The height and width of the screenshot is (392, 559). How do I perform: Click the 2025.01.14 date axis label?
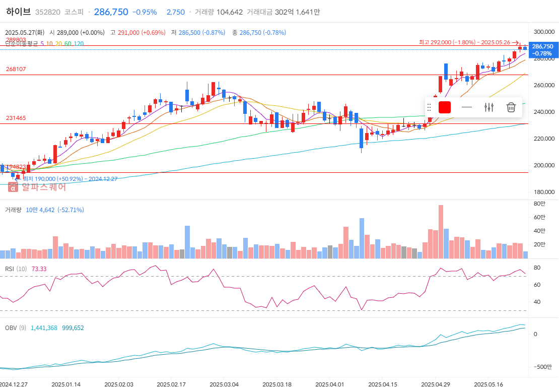[x=66, y=384]
